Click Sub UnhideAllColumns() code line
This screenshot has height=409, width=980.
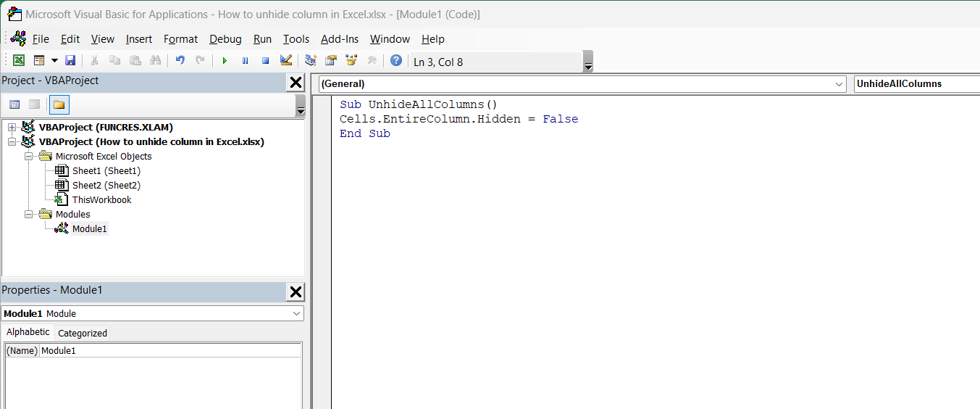coord(419,104)
